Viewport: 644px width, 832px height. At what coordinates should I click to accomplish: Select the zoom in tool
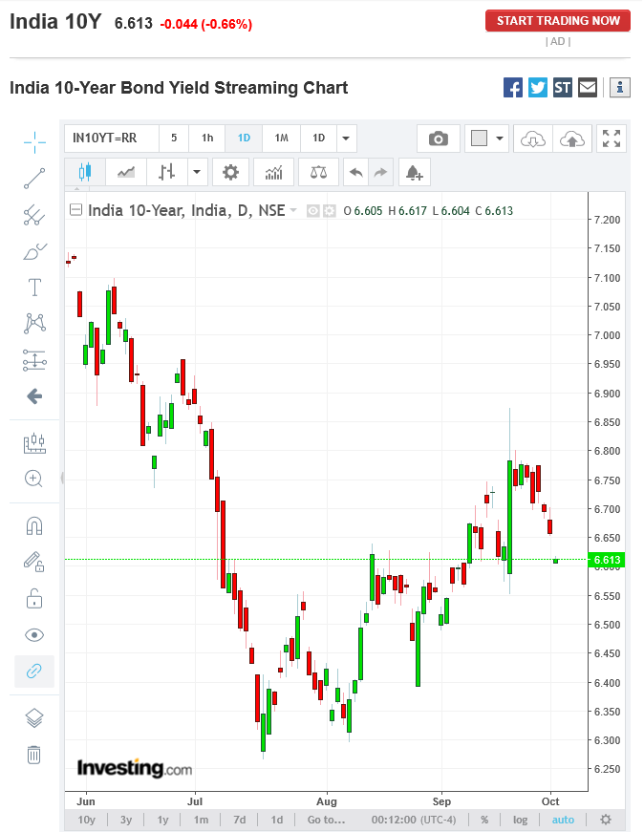34,479
